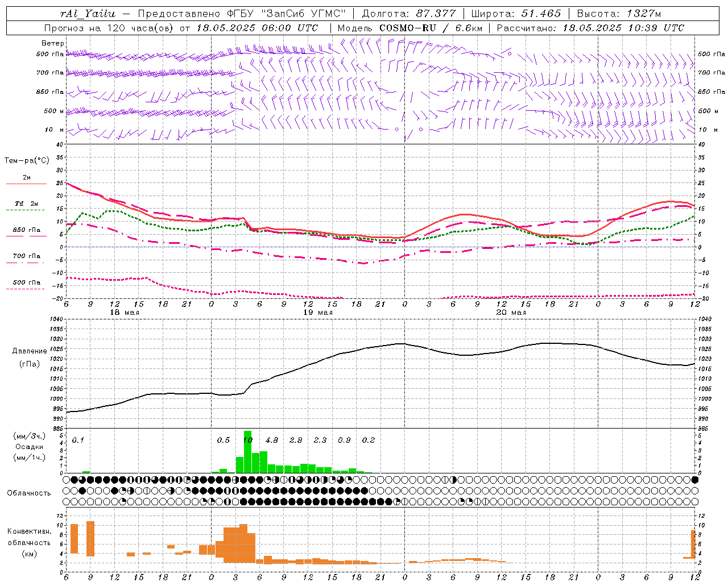Click the 850 гПа temperature legend entry
The image size is (728, 582).
click(x=27, y=230)
